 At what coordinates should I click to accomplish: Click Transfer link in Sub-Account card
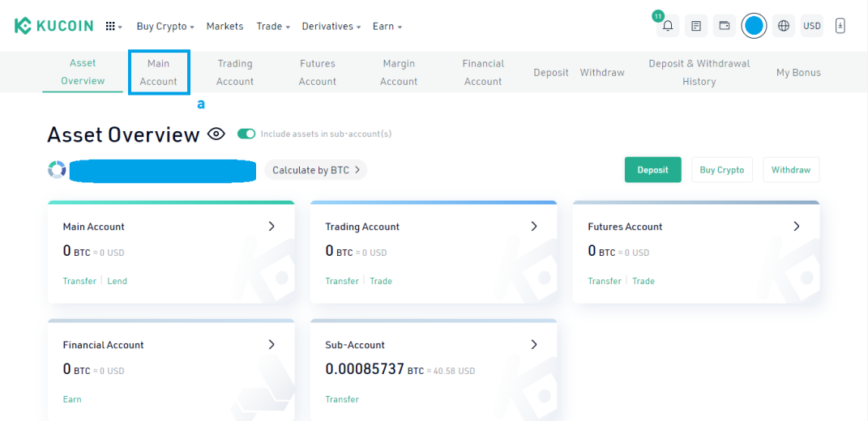(x=342, y=399)
